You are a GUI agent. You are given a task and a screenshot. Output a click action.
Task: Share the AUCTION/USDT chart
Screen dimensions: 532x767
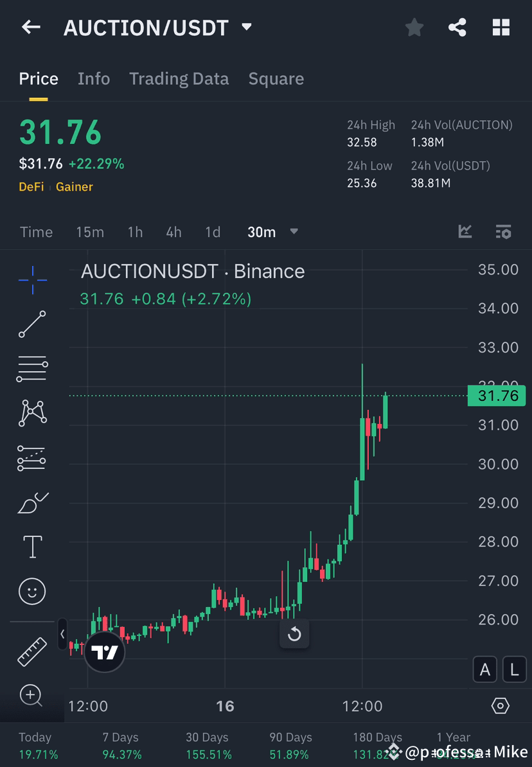click(x=457, y=27)
